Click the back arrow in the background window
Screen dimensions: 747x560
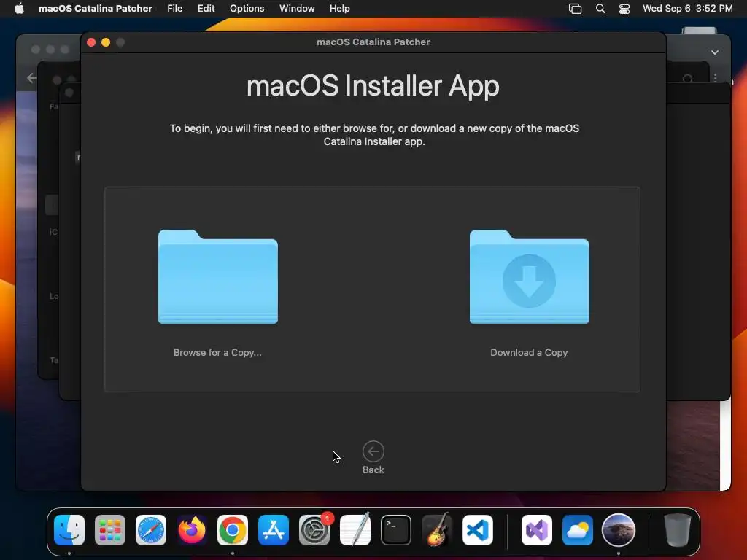(32, 77)
